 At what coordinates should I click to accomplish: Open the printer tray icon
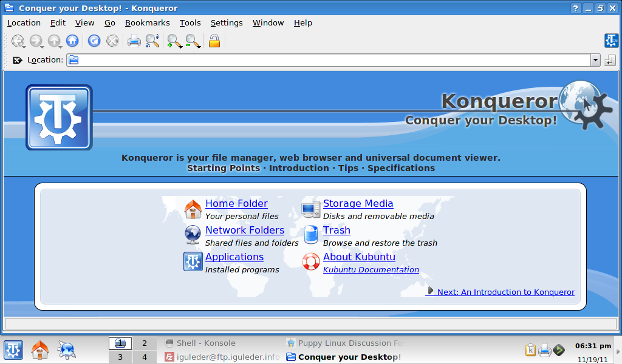click(545, 349)
